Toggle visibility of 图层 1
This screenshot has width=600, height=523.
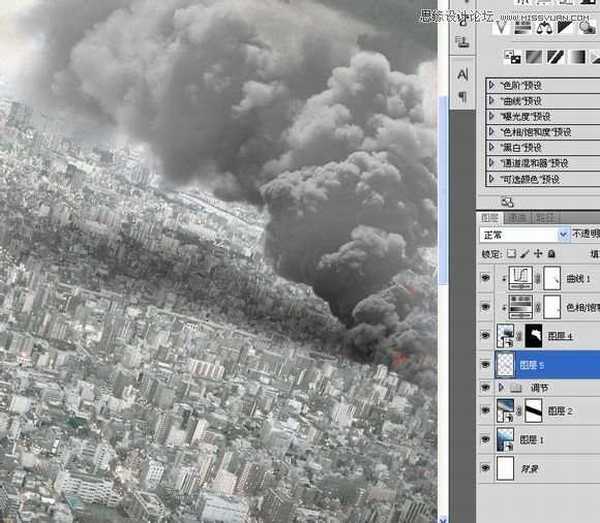(x=486, y=440)
